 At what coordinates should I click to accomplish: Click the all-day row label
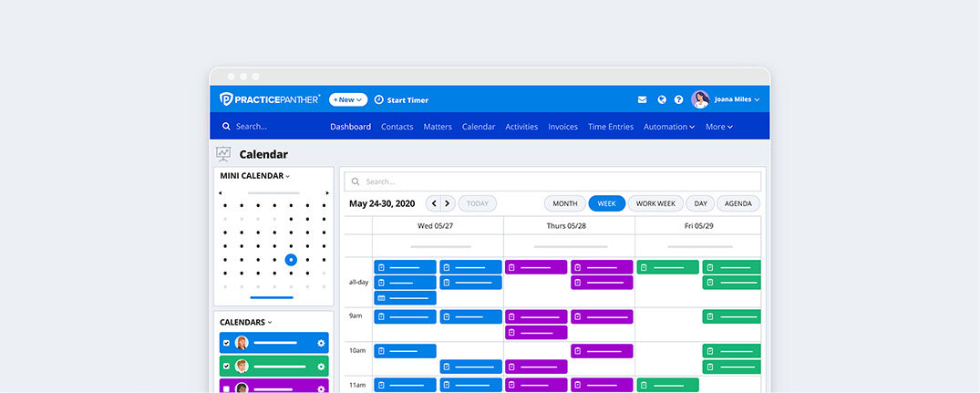coord(358,283)
